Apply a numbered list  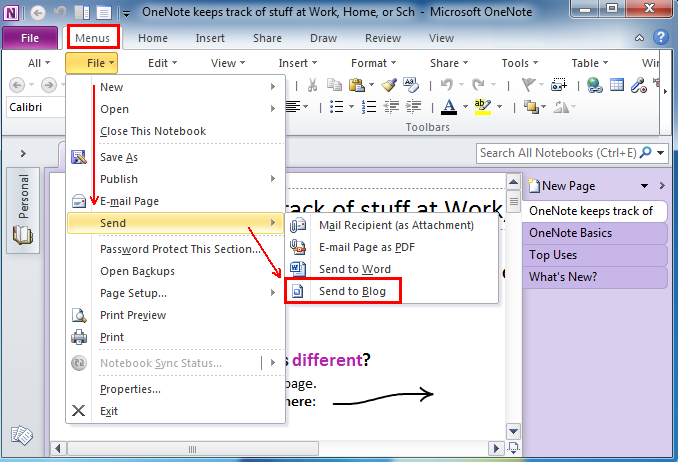point(369,107)
